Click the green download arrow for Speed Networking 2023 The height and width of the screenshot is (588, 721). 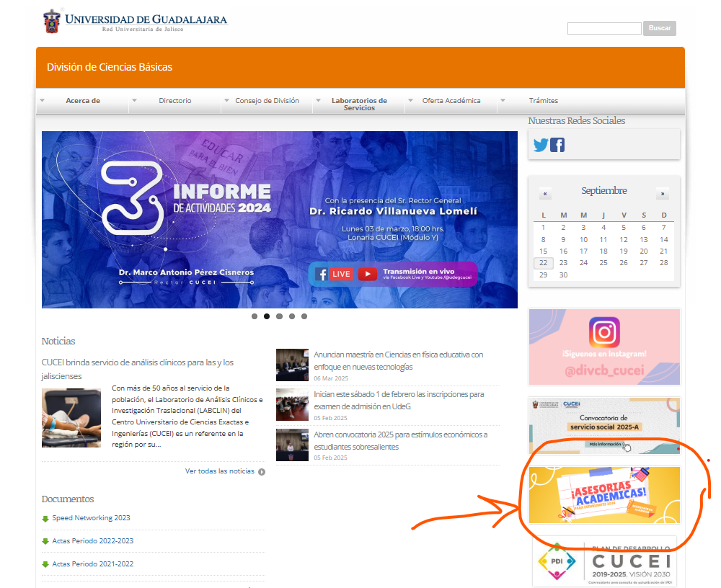[45, 518]
